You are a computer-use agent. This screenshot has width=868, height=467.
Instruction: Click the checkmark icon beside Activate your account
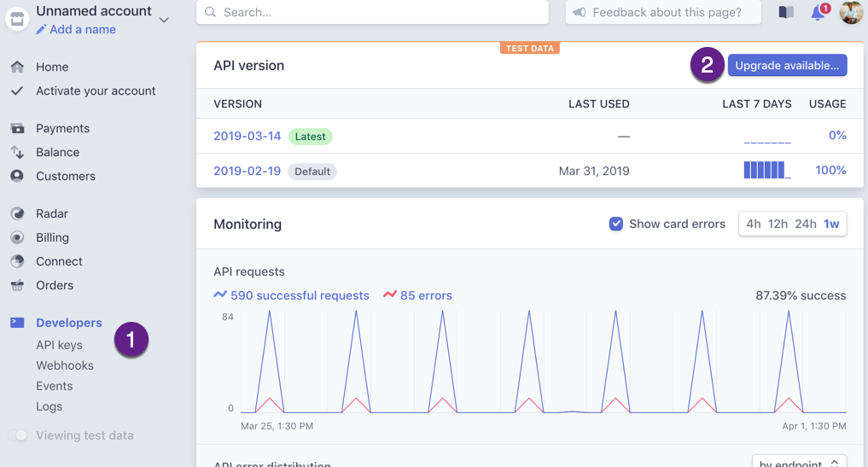pos(17,90)
